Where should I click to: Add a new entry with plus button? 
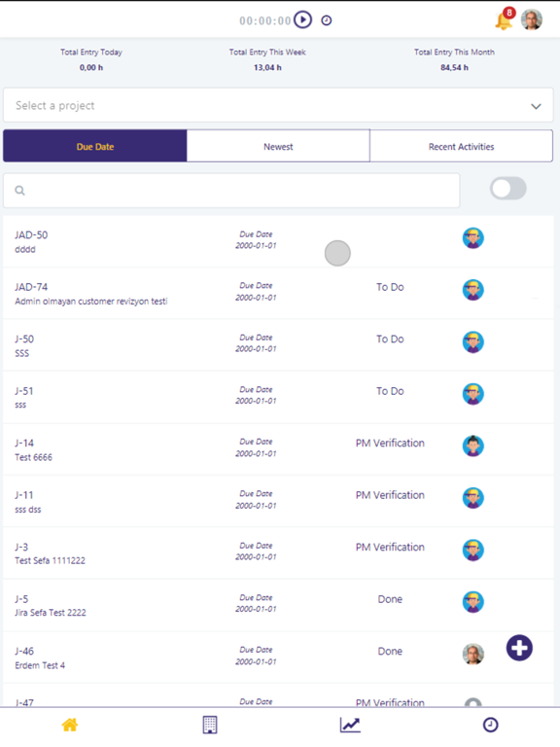[519, 648]
